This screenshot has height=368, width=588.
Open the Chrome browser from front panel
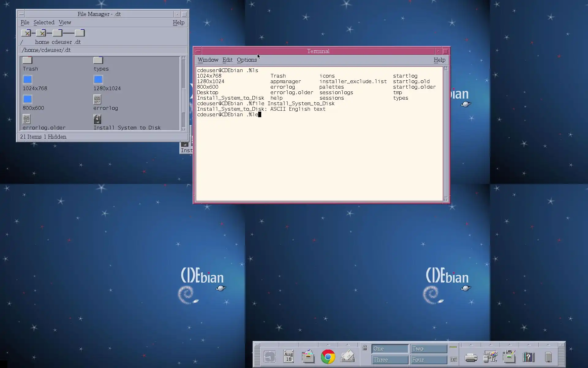[328, 357]
